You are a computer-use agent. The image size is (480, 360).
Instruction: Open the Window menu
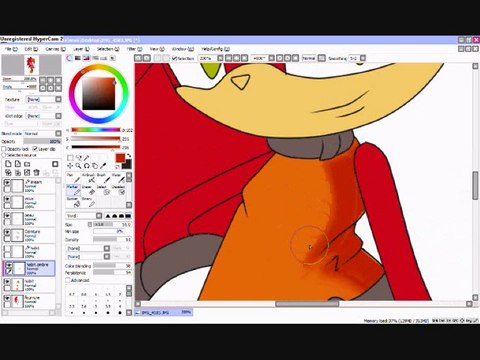[183, 49]
